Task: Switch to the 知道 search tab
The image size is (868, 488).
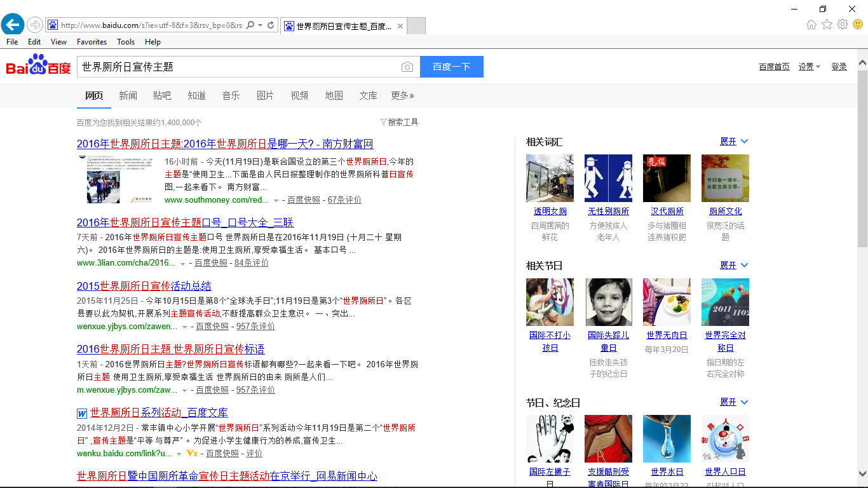Action: (196, 95)
